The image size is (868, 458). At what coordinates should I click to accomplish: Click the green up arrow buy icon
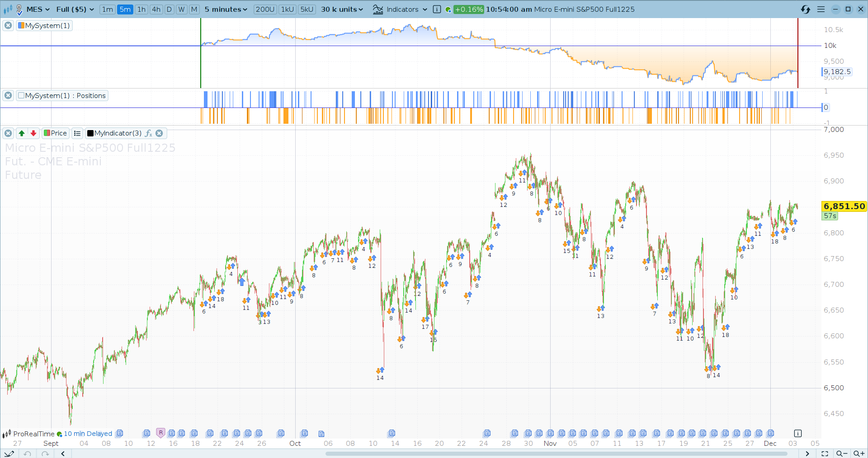(22, 133)
